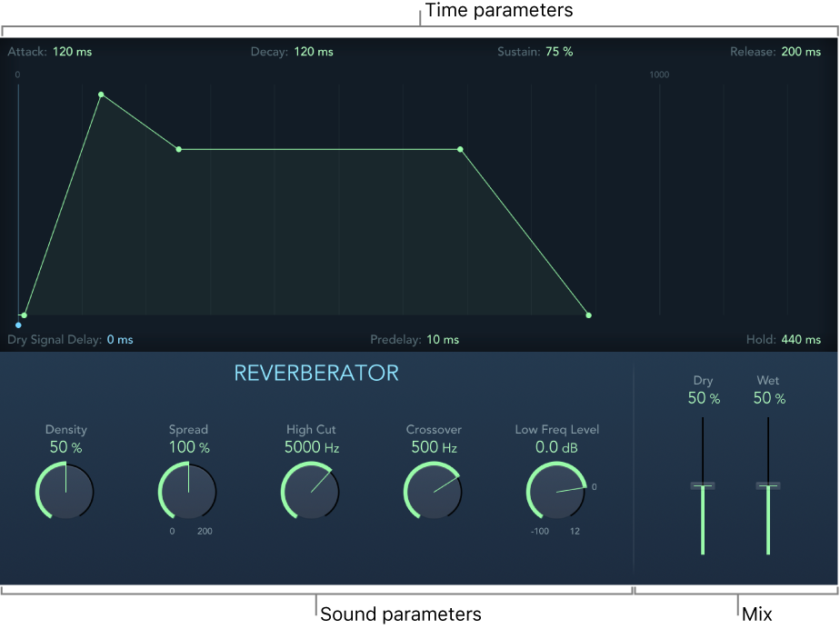
Task: Adjust the Density knob
Action: 65,491
